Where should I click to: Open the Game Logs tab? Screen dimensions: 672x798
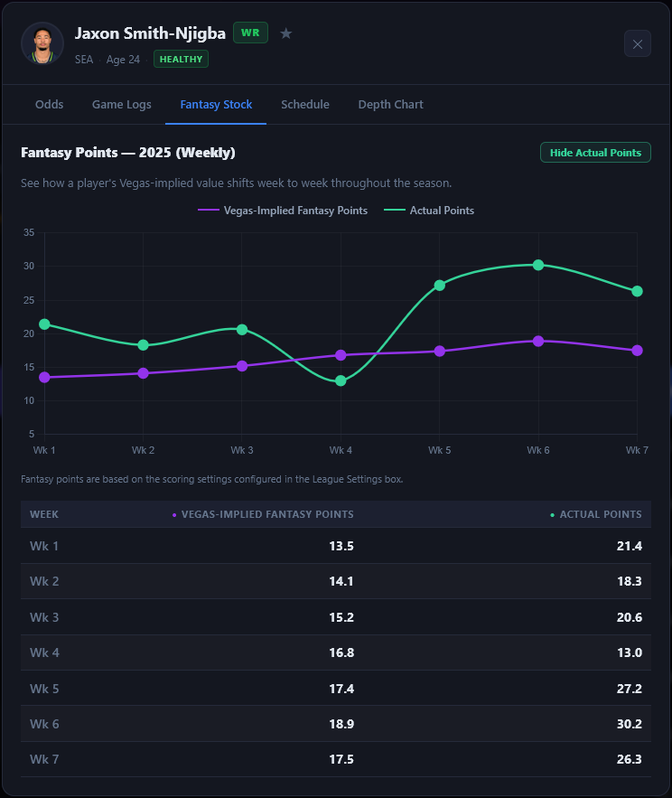click(122, 104)
